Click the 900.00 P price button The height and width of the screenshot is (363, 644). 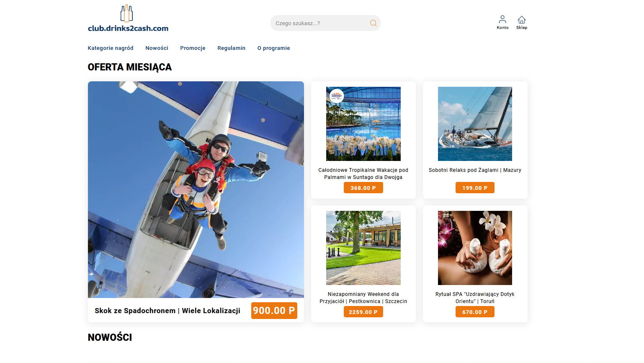tap(274, 311)
